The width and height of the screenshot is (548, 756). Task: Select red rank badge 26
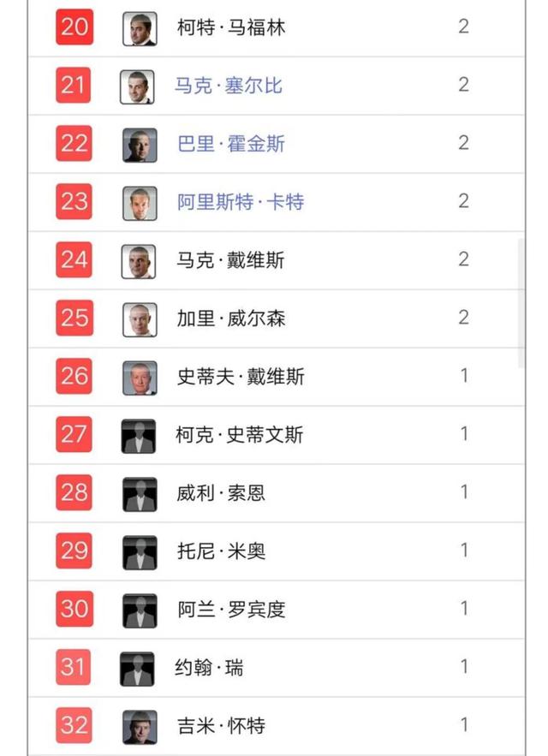pos(74,376)
